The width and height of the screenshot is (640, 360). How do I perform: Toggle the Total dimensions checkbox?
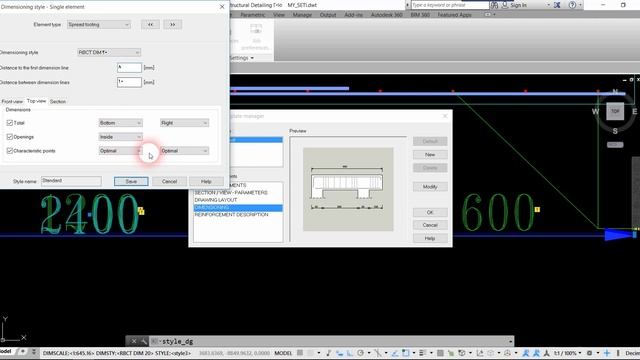coord(10,123)
